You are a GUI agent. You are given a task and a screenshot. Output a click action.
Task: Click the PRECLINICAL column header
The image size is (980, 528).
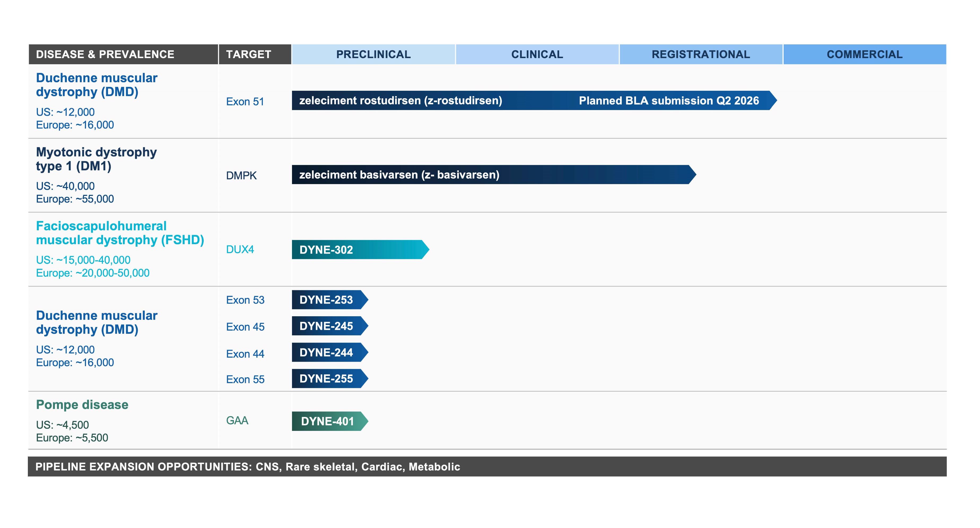[373, 54]
